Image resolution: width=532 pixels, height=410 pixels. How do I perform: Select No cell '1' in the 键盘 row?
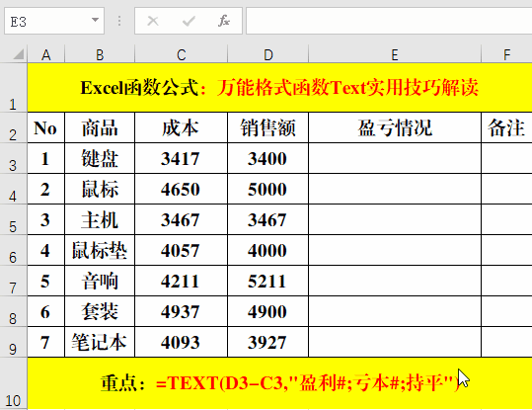coord(45,158)
